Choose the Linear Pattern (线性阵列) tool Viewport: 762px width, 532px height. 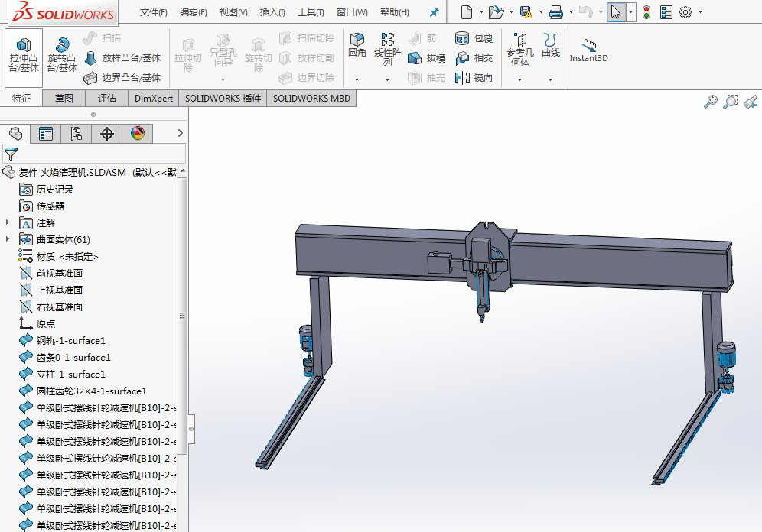[387, 50]
